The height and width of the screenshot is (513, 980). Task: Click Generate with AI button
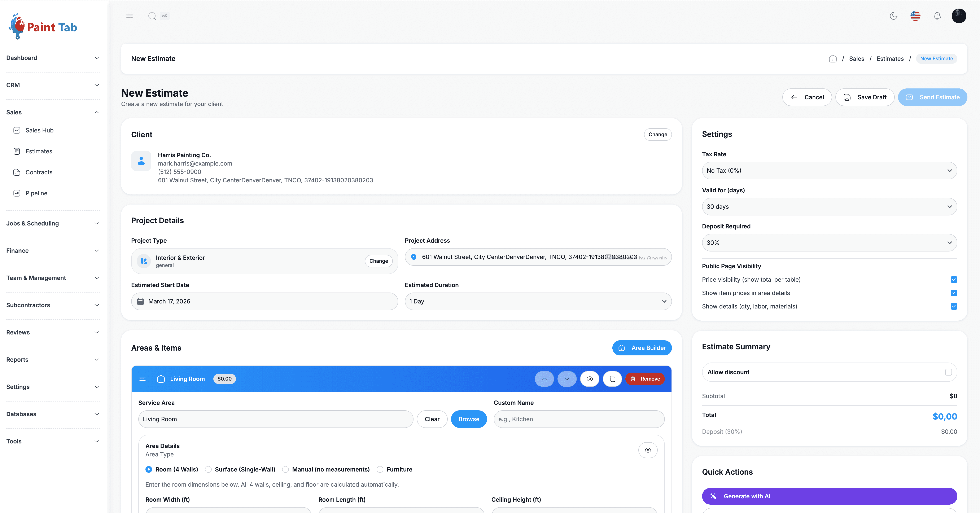[x=829, y=496]
